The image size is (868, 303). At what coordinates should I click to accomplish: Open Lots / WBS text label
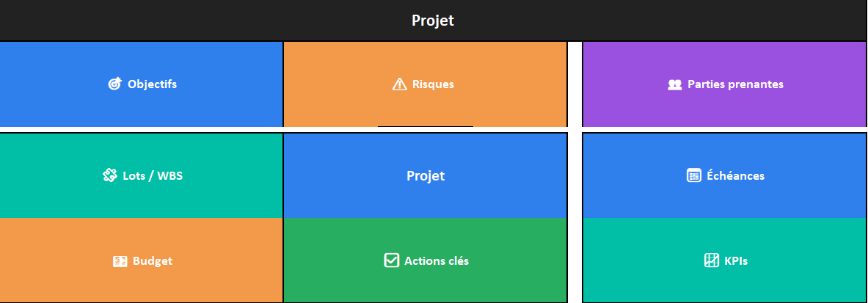tap(153, 175)
